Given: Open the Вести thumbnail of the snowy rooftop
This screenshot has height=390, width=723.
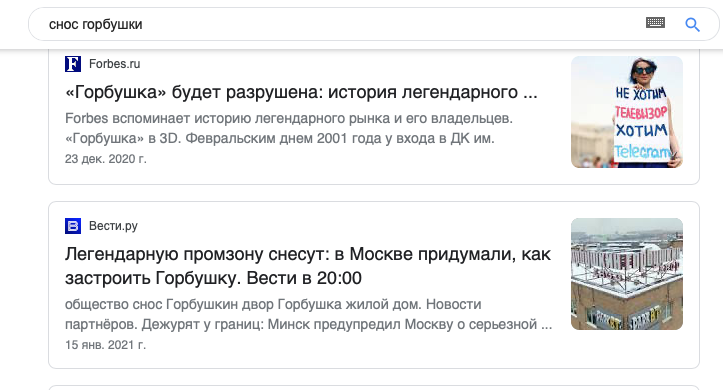Looking at the screenshot, I should click(x=627, y=274).
